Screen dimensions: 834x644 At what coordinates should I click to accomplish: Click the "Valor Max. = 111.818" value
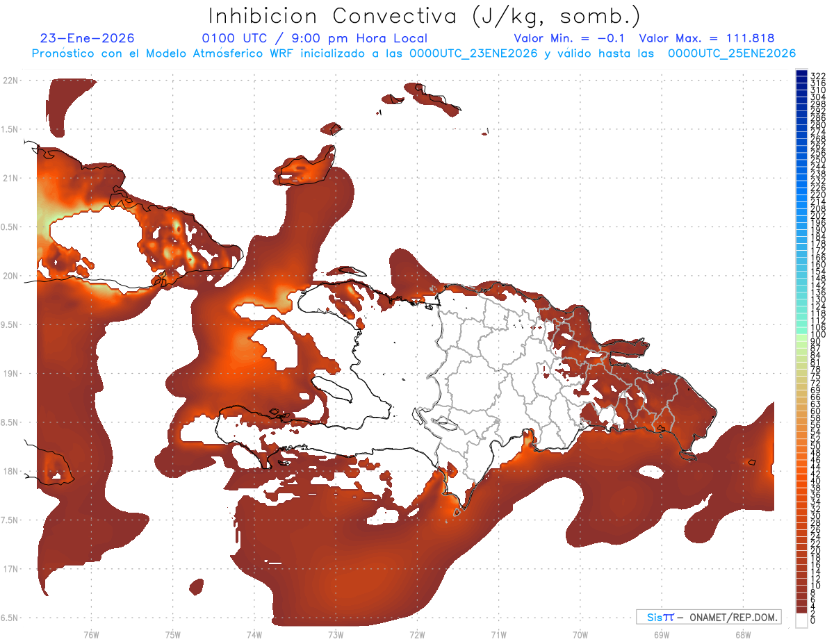pyautogui.click(x=707, y=38)
